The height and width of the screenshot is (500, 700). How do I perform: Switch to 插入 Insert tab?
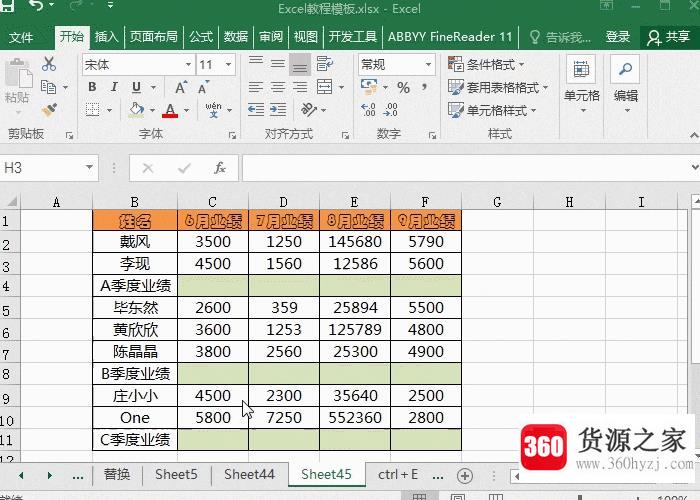click(106, 37)
